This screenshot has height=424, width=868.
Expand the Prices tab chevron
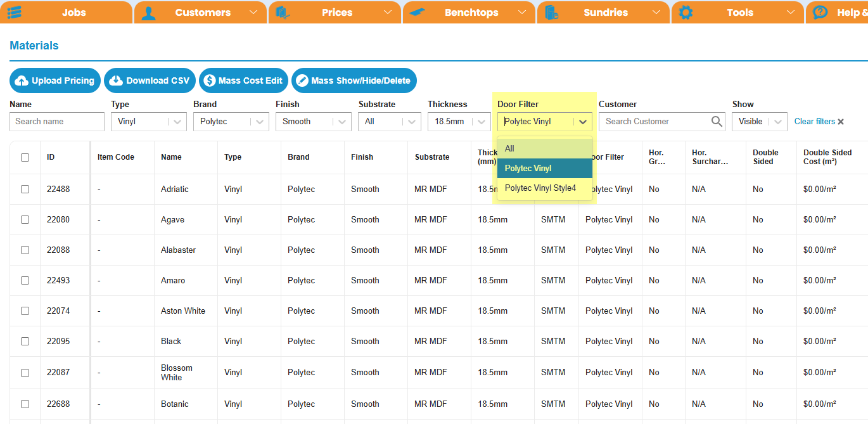pyautogui.click(x=388, y=13)
